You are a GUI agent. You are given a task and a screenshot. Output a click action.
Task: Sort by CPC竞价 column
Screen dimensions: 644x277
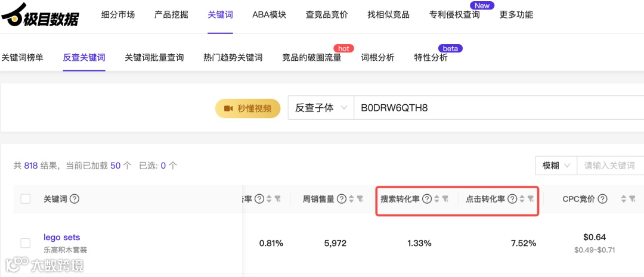[x=624, y=199]
